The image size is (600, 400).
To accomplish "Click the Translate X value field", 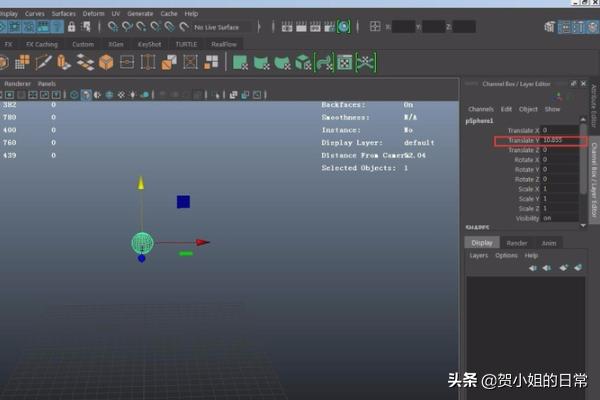I will click(560, 131).
